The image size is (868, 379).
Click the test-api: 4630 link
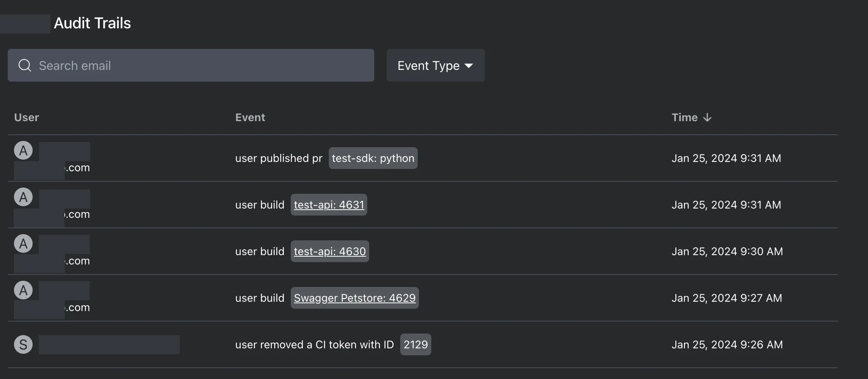330,251
